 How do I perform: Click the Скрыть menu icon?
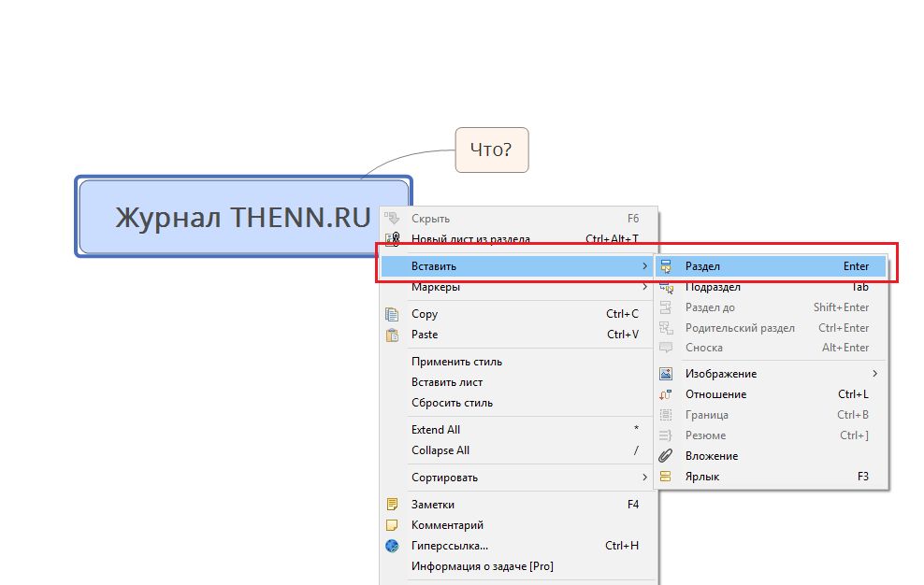392,219
